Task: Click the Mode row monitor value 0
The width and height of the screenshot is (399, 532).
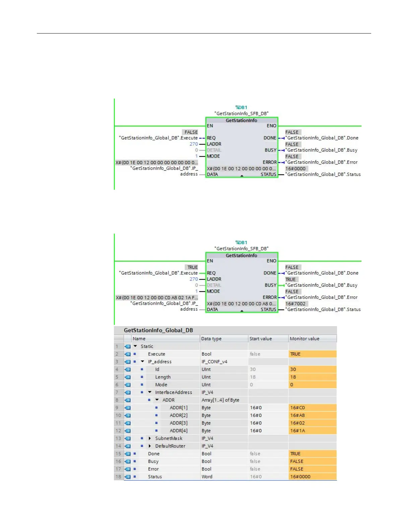Action: 313,385
